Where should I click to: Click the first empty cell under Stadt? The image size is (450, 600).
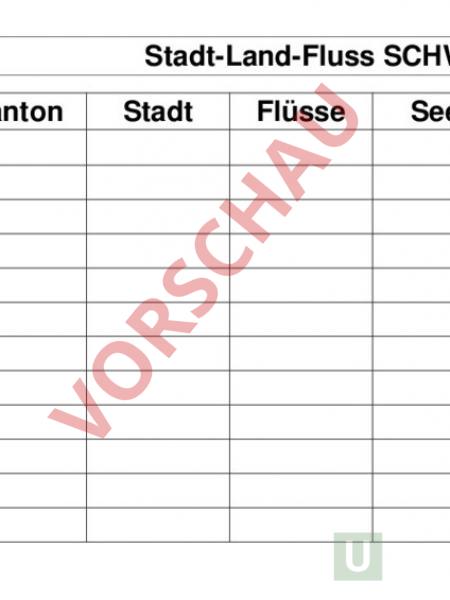point(158,148)
